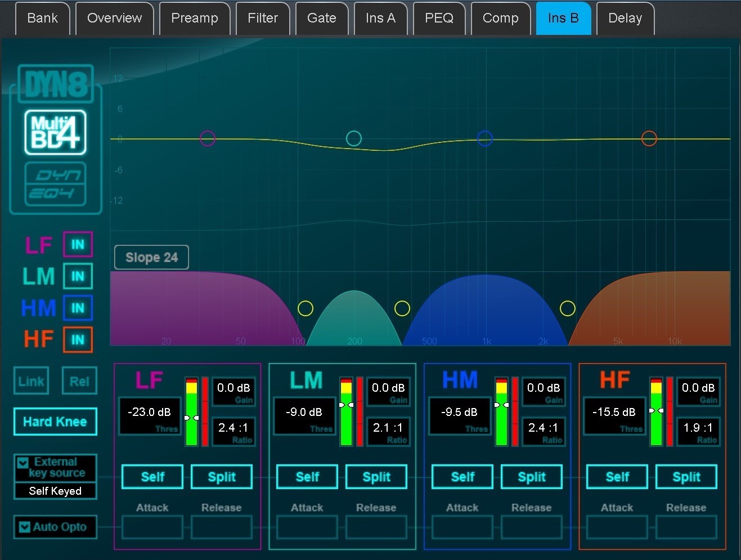This screenshot has width=741, height=560.
Task: Select the HM threshold -9.5 dB field
Action: pyautogui.click(x=459, y=416)
